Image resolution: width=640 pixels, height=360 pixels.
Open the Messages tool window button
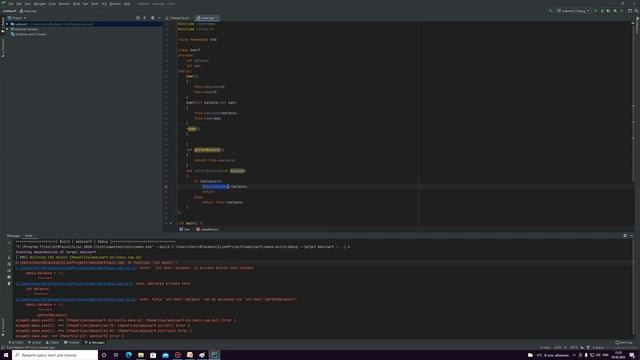click(x=95, y=343)
